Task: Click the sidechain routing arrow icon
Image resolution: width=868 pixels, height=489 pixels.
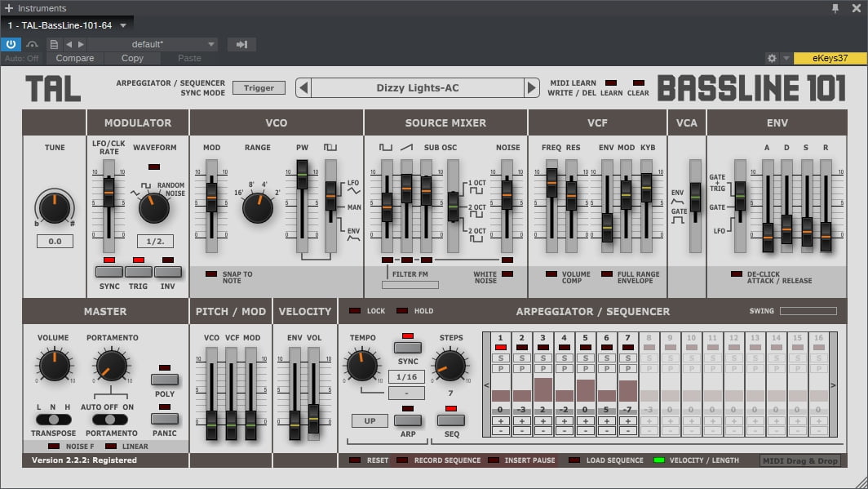Action: 241,44
